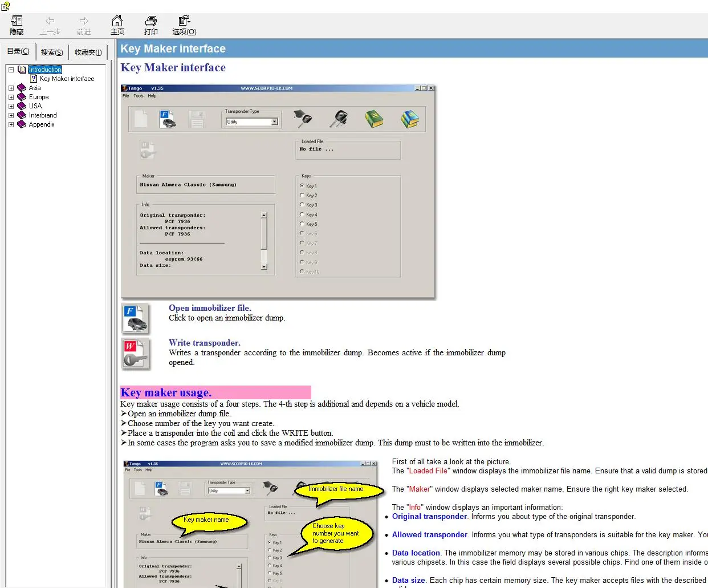Viewport: 708px width, 588px height.
Task: Open Tools menu in Tango screenshot
Action: [139, 96]
